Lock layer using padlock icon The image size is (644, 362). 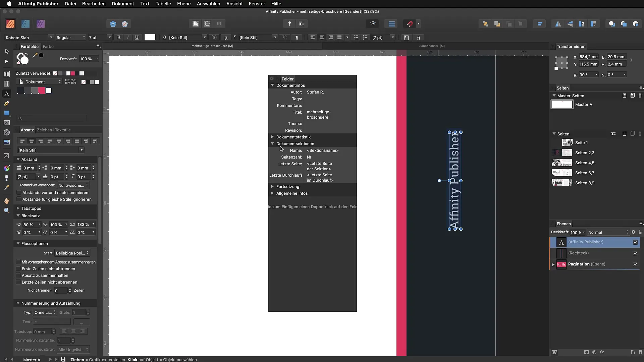(x=640, y=232)
